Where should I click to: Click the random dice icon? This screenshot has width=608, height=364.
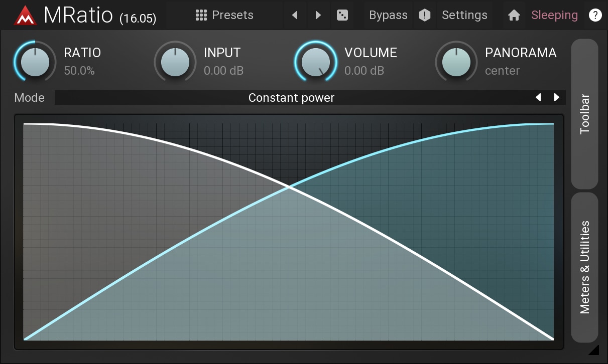coord(342,15)
